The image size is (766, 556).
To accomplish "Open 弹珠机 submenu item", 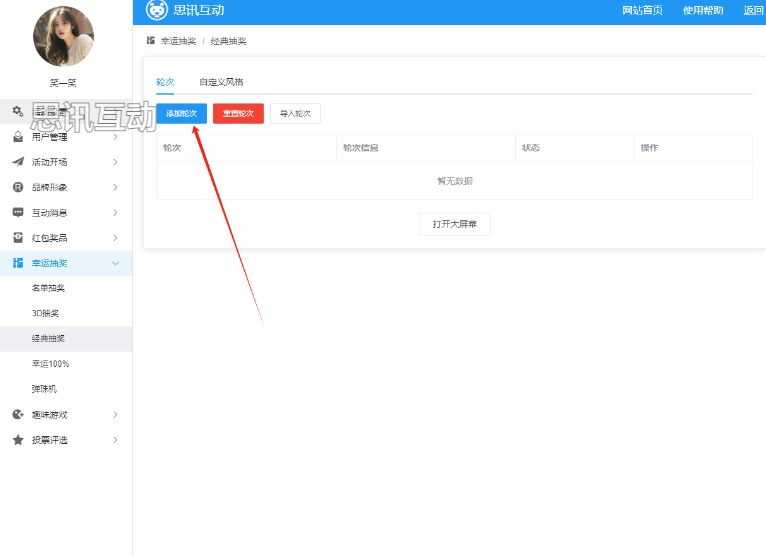I will [66, 389].
